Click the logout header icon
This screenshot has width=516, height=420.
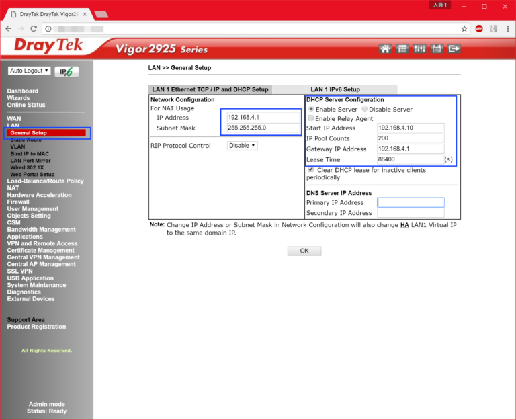tap(454, 49)
